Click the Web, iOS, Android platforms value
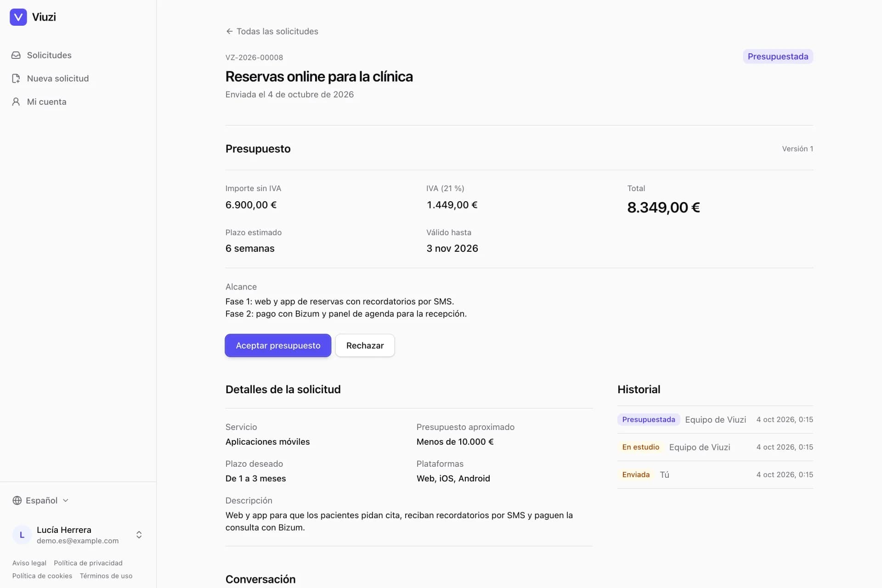The height and width of the screenshot is (588, 882). pyautogui.click(x=453, y=478)
